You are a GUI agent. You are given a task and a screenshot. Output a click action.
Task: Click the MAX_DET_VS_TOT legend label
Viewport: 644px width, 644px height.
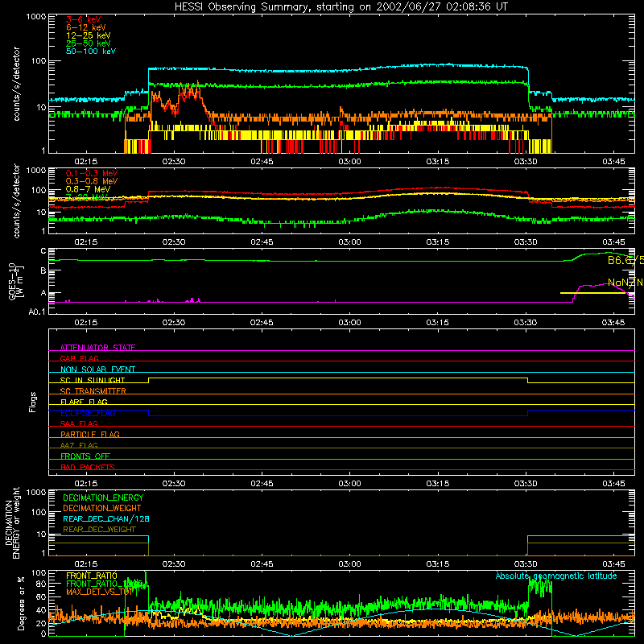pyautogui.click(x=100, y=592)
